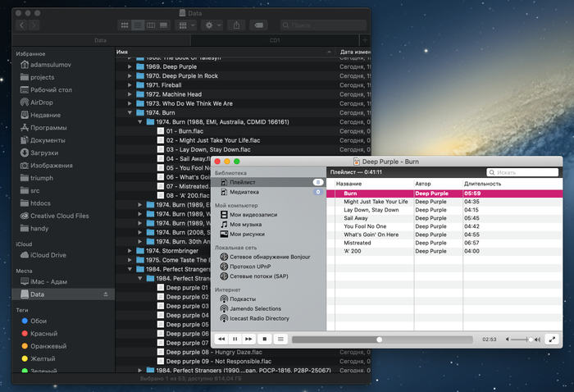Viewport: 574px width, 392px height.
Task: Eject the Data volume in sidebar
Action: (104, 294)
